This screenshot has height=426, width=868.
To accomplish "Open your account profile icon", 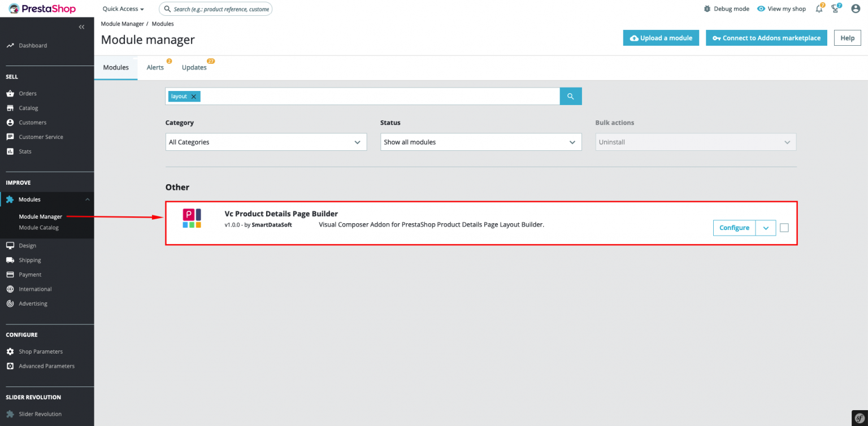I will tap(855, 8).
